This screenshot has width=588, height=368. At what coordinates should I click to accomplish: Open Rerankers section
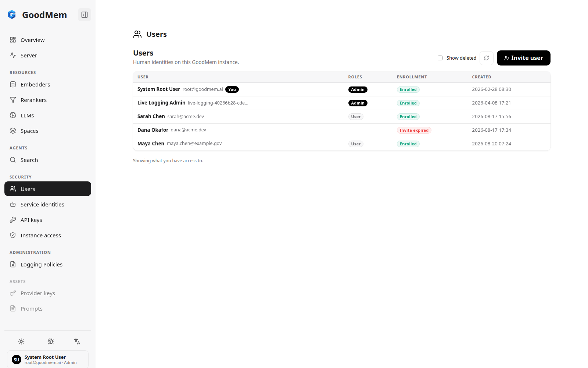(48, 100)
